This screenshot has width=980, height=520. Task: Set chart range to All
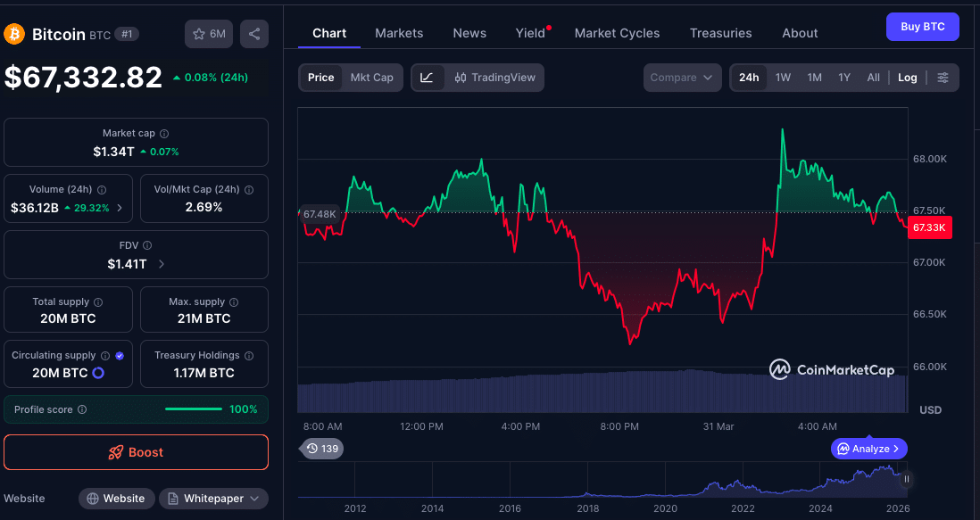[x=873, y=78]
